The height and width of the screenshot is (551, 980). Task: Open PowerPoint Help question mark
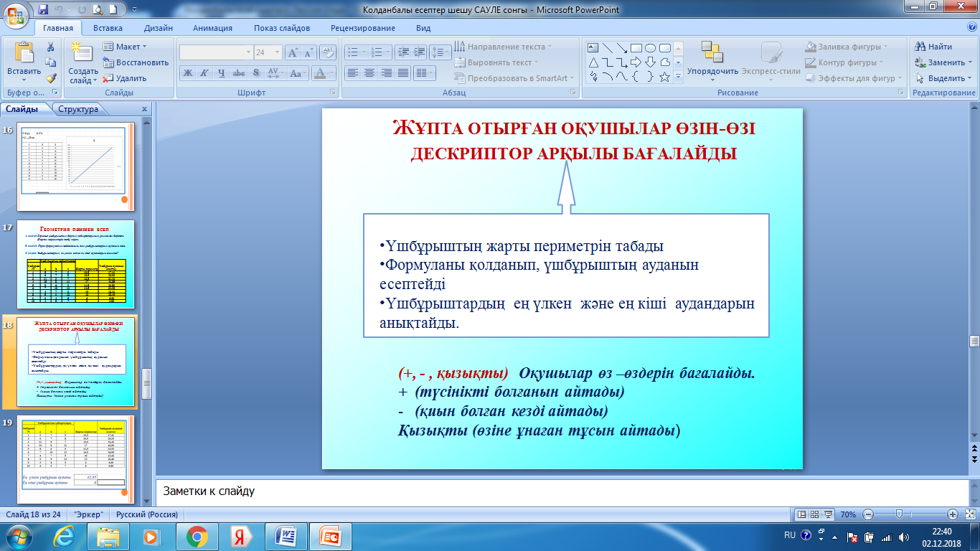tap(971, 27)
